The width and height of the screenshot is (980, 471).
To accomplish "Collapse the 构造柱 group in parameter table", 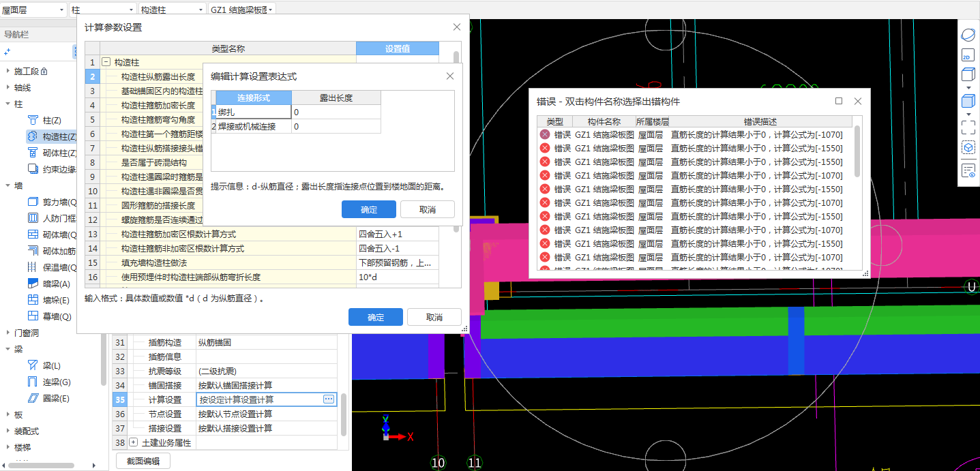I will 106,62.
